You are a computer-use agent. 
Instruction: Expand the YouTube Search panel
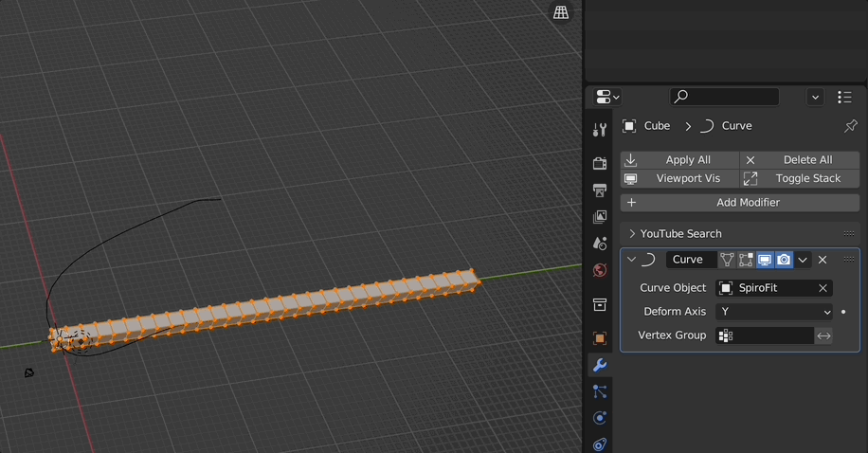coord(632,234)
